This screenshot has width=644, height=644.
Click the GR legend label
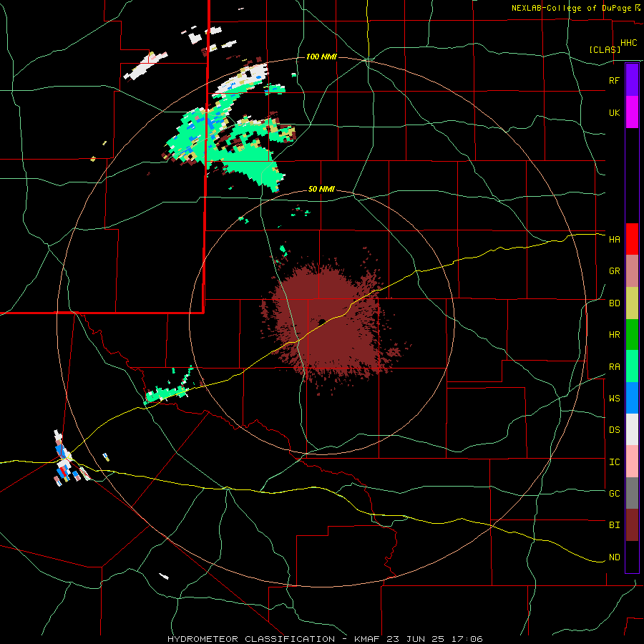coord(615,271)
